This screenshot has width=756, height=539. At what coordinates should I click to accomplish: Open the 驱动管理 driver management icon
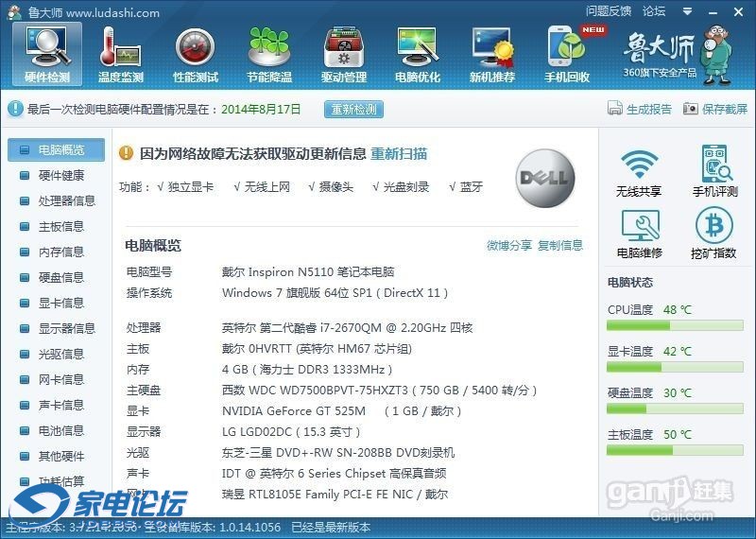(344, 53)
